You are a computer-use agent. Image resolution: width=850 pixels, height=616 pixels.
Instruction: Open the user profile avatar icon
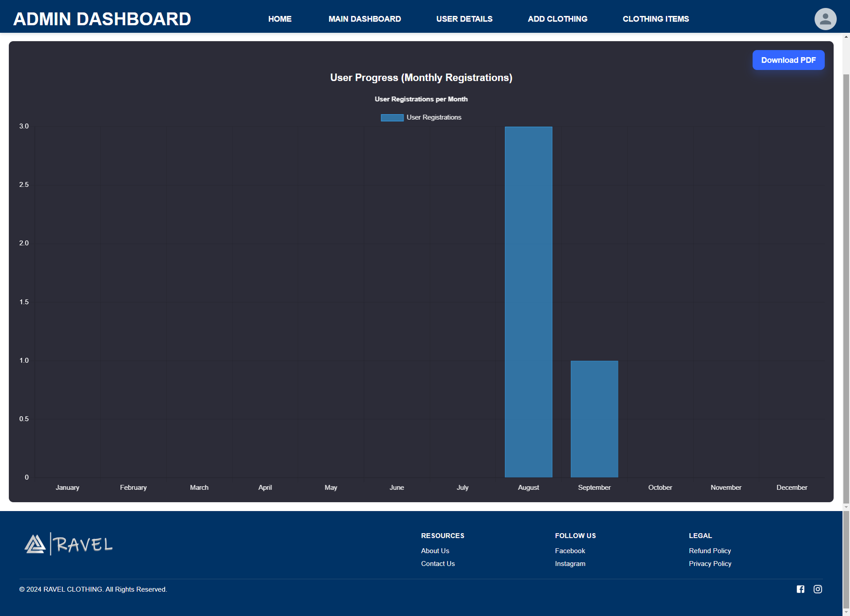coord(825,19)
